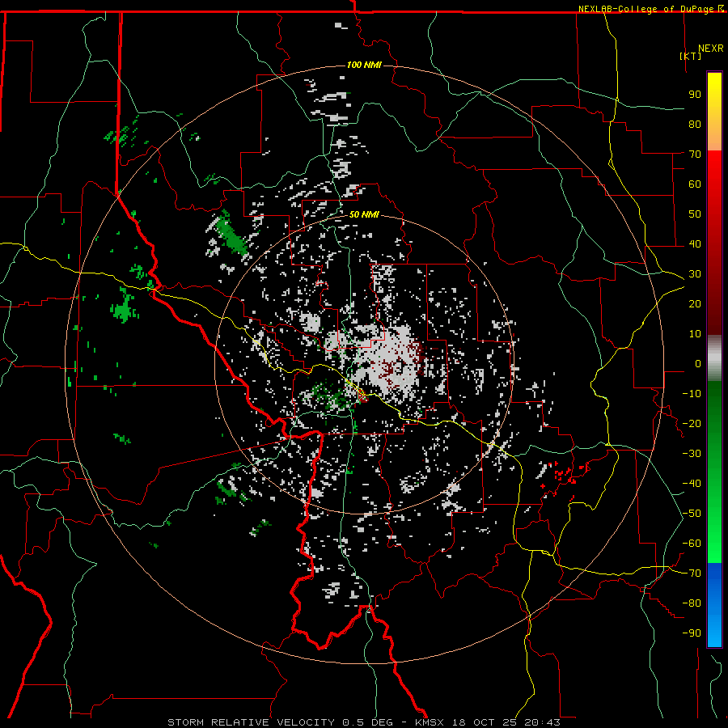The height and width of the screenshot is (728, 728).
Task: Click the [KT] units label
Action: 691,56
